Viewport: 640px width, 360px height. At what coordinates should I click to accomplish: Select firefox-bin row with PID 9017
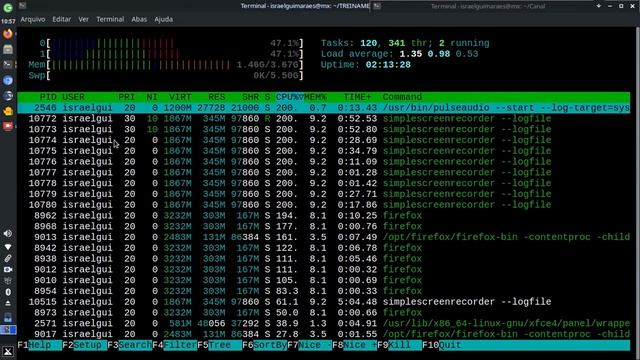coord(324,334)
